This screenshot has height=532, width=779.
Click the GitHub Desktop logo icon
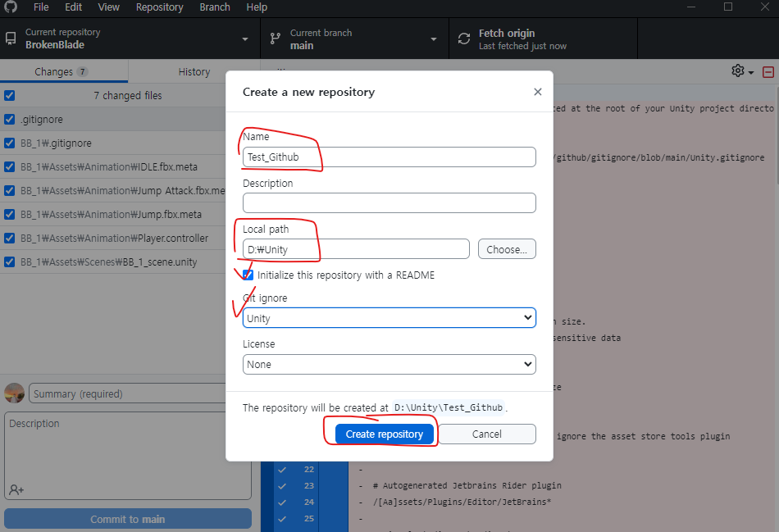pos(10,7)
